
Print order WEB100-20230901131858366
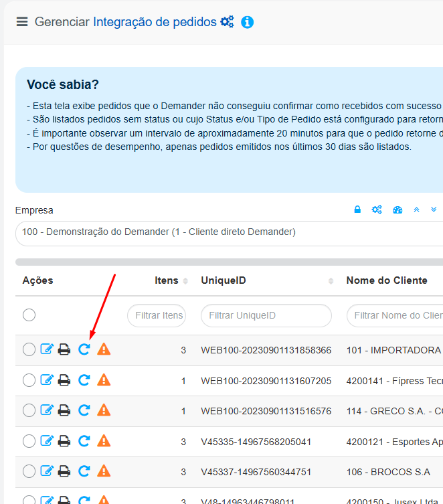(64, 349)
